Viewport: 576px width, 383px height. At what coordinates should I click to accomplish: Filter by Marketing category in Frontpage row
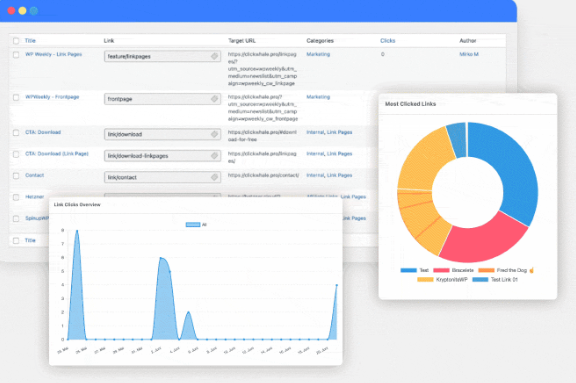click(318, 97)
